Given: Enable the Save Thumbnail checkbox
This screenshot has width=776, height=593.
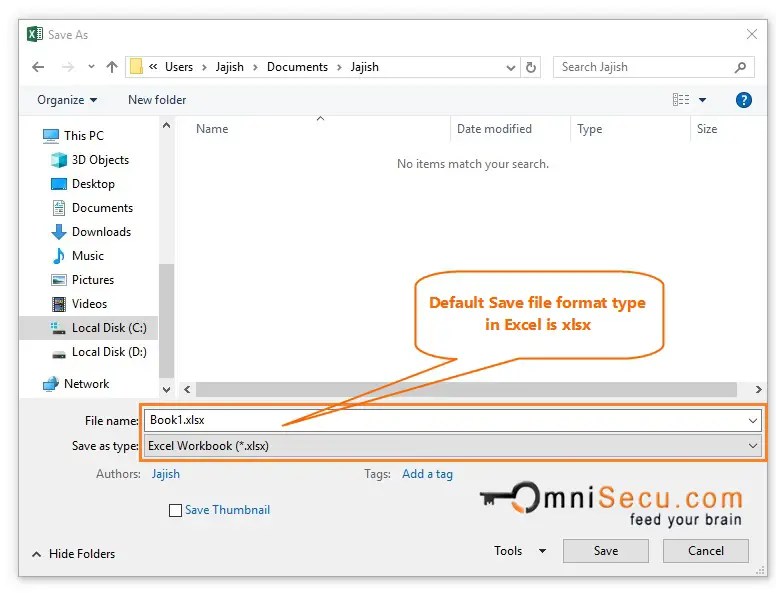Looking at the screenshot, I should (x=175, y=510).
